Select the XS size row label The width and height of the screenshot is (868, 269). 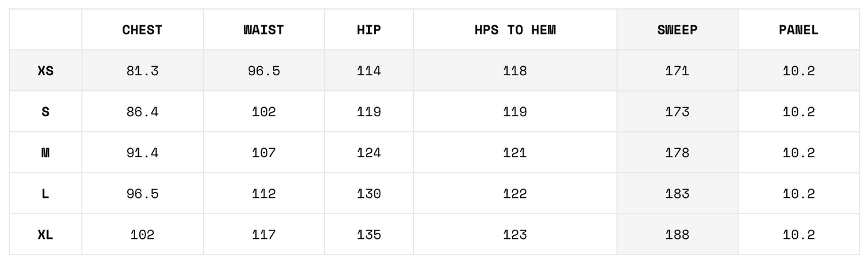pyautogui.click(x=46, y=71)
